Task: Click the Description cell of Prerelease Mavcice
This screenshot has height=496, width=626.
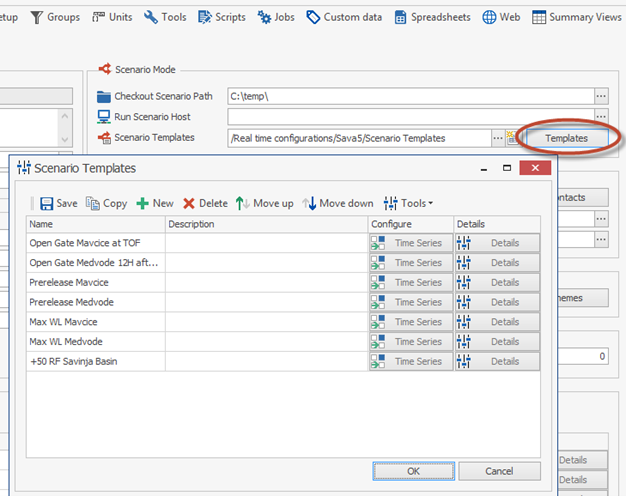Action: (266, 282)
